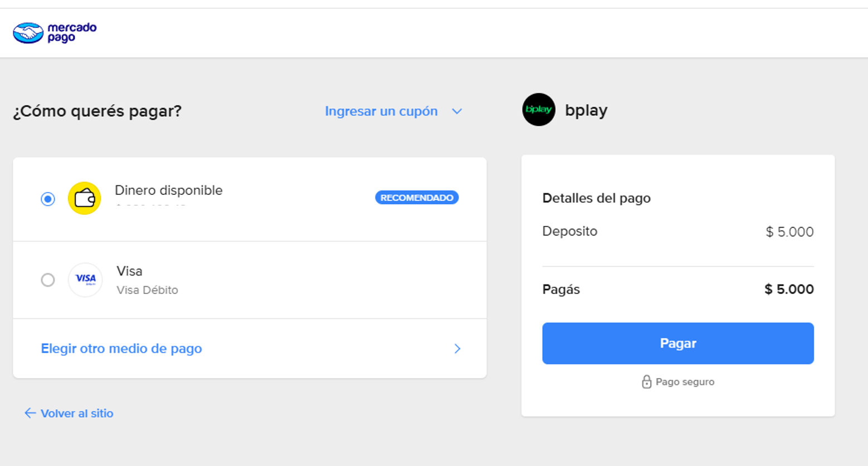Click the Visa card logo icon
This screenshot has height=466, width=868.
point(85,279)
